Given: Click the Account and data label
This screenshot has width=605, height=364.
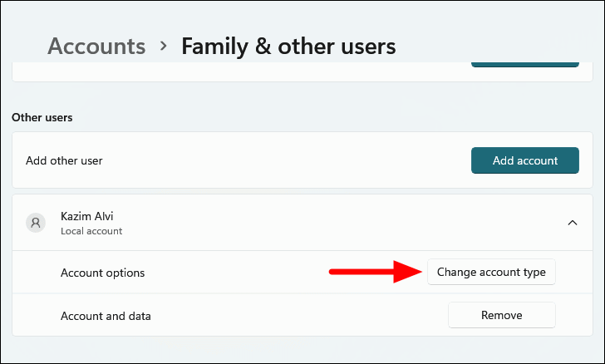Looking at the screenshot, I should coord(106,316).
